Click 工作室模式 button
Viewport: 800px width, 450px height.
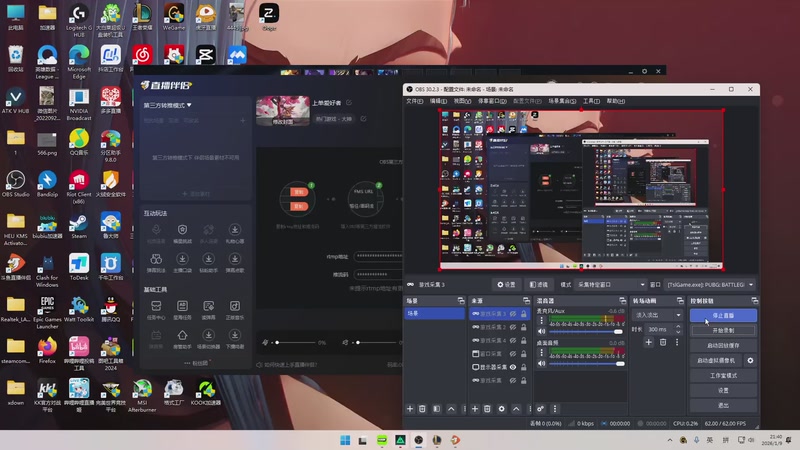pyautogui.click(x=723, y=375)
